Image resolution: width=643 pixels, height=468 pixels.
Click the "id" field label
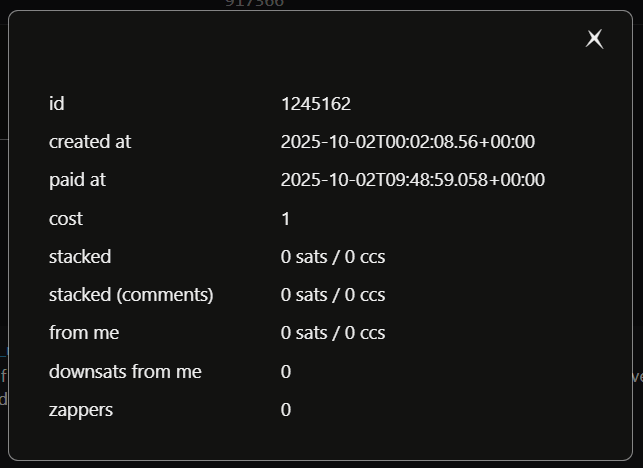click(57, 104)
